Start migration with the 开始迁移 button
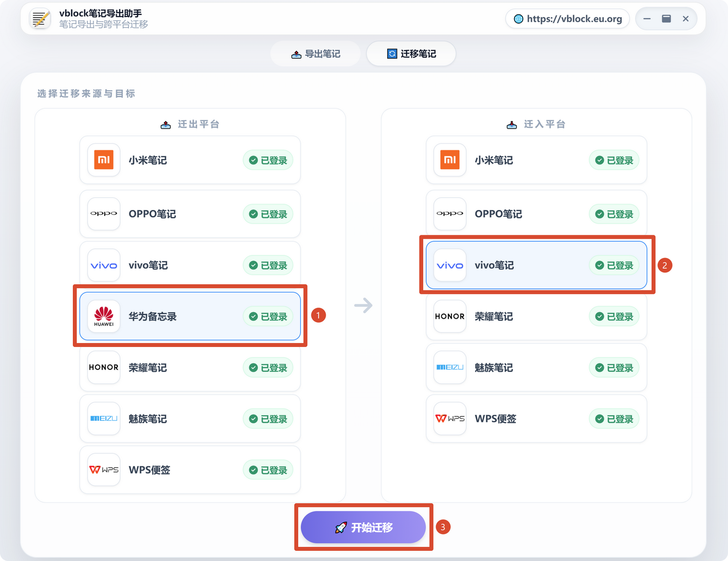728x561 pixels. (x=363, y=527)
